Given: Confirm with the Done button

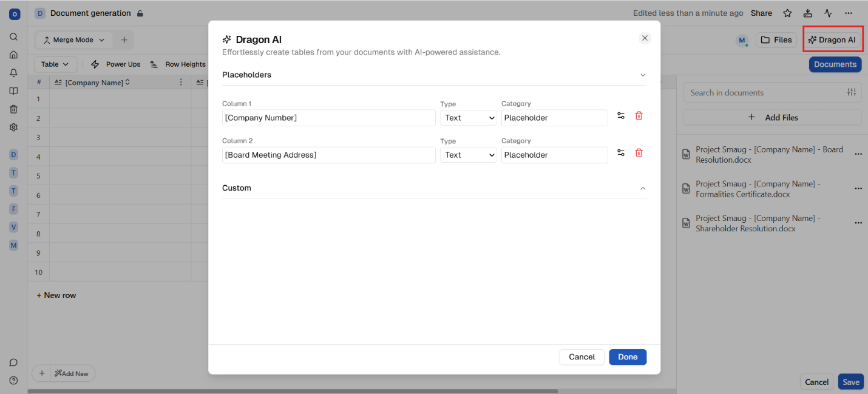Looking at the screenshot, I should 628,357.
